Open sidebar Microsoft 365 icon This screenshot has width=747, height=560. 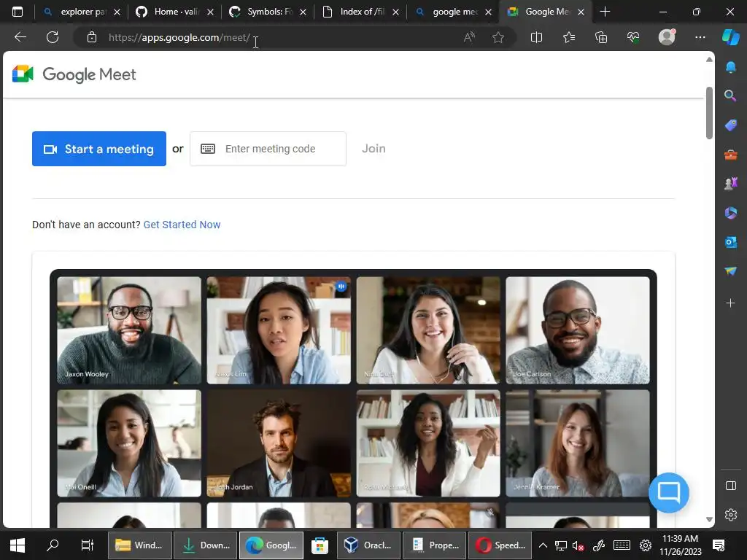click(x=730, y=213)
